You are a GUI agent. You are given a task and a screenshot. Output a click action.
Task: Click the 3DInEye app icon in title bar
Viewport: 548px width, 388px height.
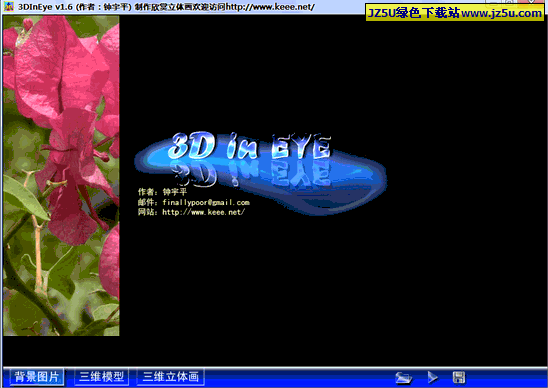[x=9, y=6]
